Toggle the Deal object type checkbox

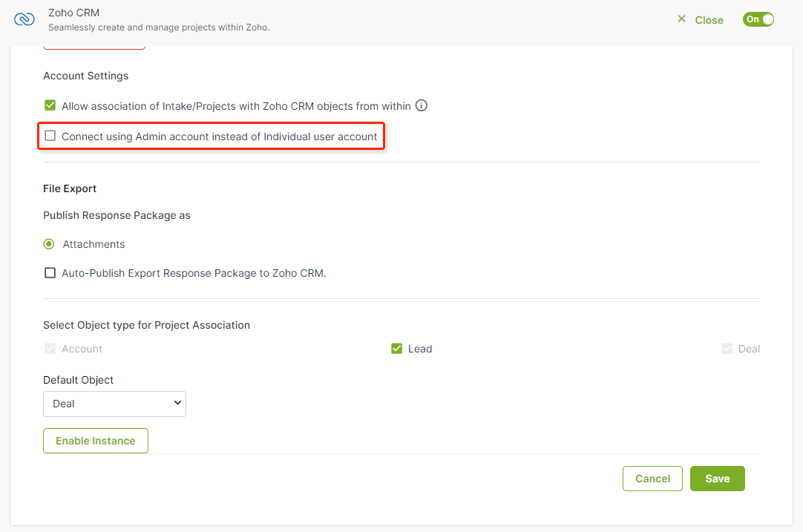coord(727,349)
